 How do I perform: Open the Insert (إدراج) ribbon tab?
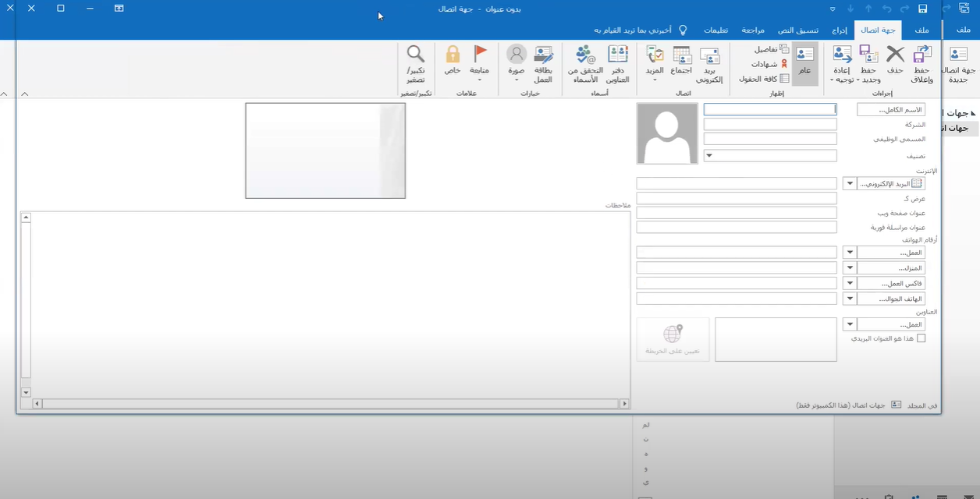840,30
